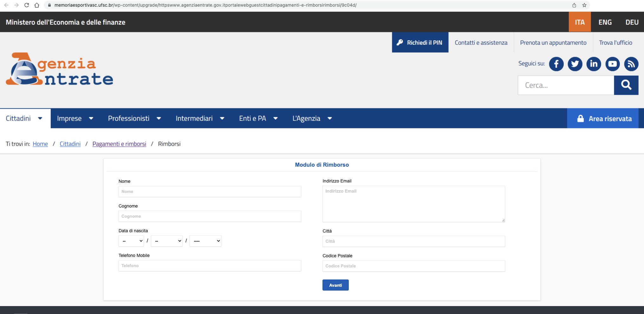Open the birth month dropdown
The width and height of the screenshot is (644, 314).
tap(167, 241)
